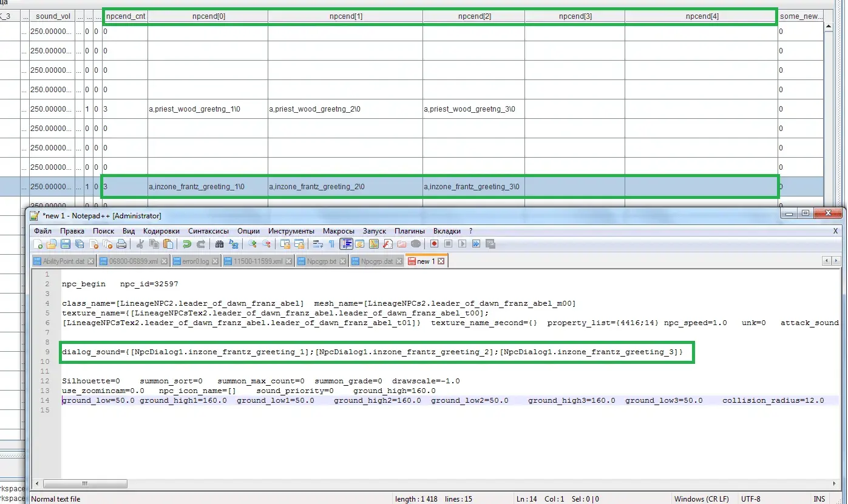848x504 pixels.
Task: Open the Макросы menu
Action: tap(339, 231)
